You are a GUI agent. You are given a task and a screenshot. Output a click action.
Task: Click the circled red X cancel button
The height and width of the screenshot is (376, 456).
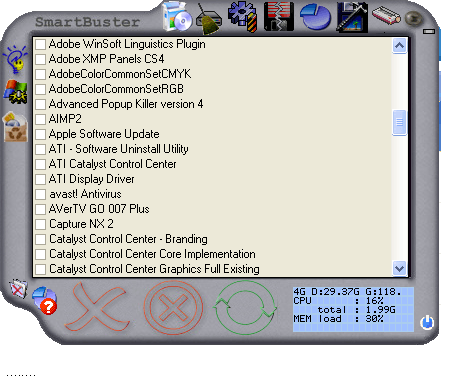[173, 307]
